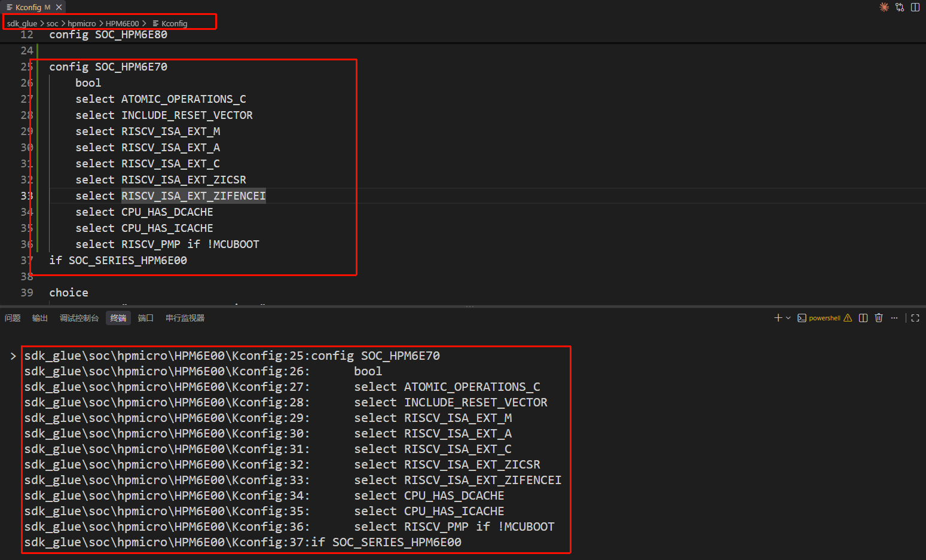Viewport: 926px width, 560px height.
Task: Click hpmicro in the breadcrumb path
Action: (82, 24)
